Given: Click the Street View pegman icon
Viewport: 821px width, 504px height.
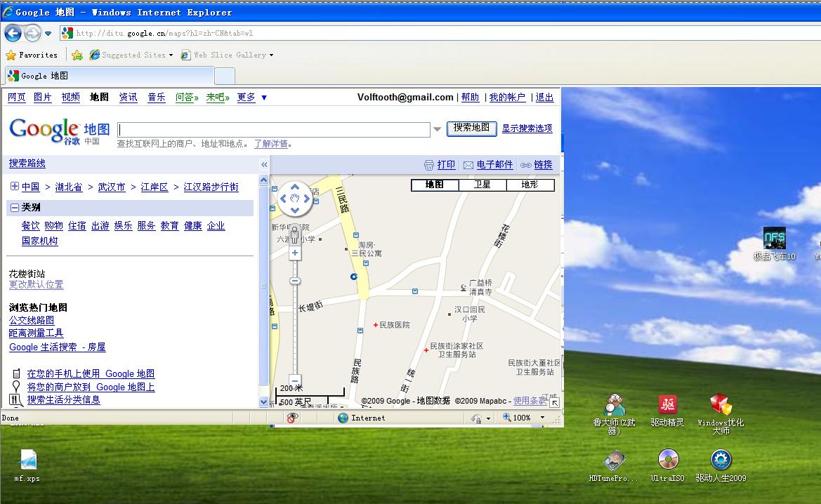Looking at the screenshot, I should coord(295,234).
